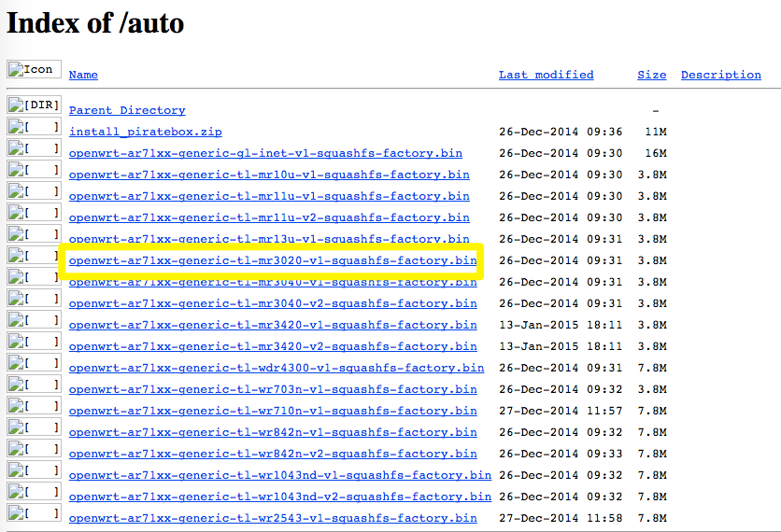
Task: Click file icon beside tl-mr13u-v1 row
Action: click(34, 233)
